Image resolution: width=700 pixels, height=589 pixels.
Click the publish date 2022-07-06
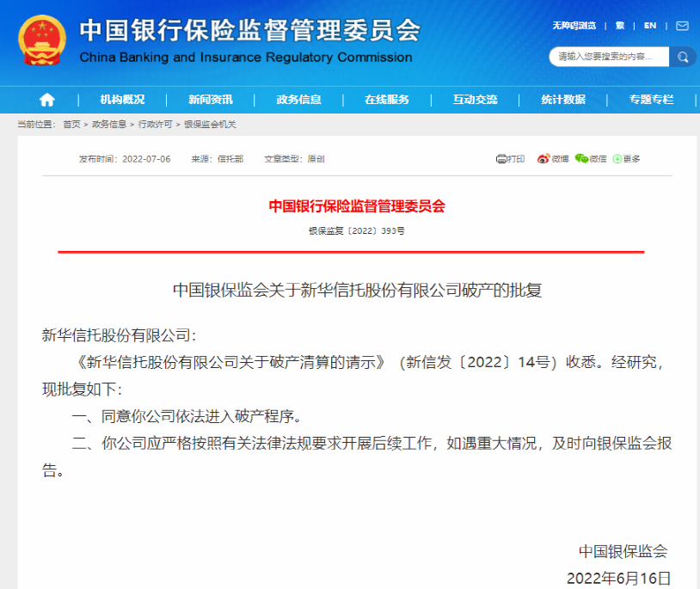[146, 159]
